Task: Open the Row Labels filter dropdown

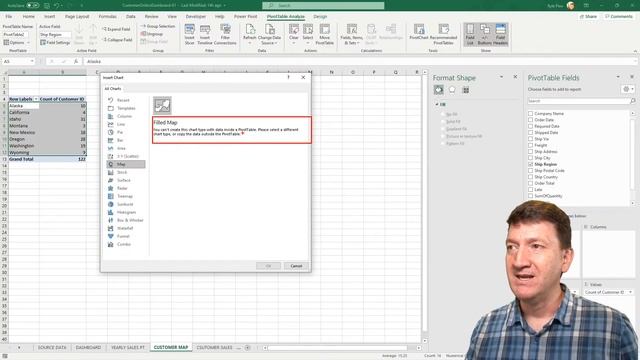Action: 36,99
